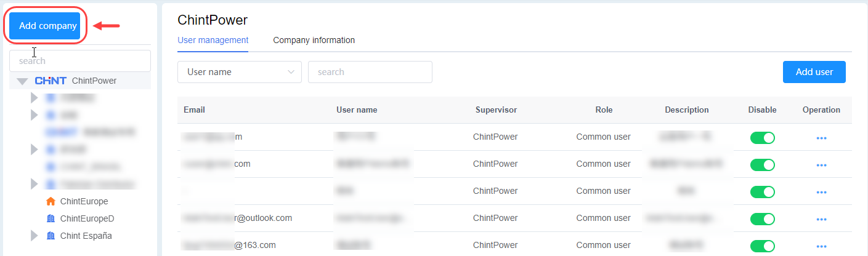This screenshot has width=868, height=256.
Task: Click Common user role in the outlook.com row
Action: click(x=604, y=218)
